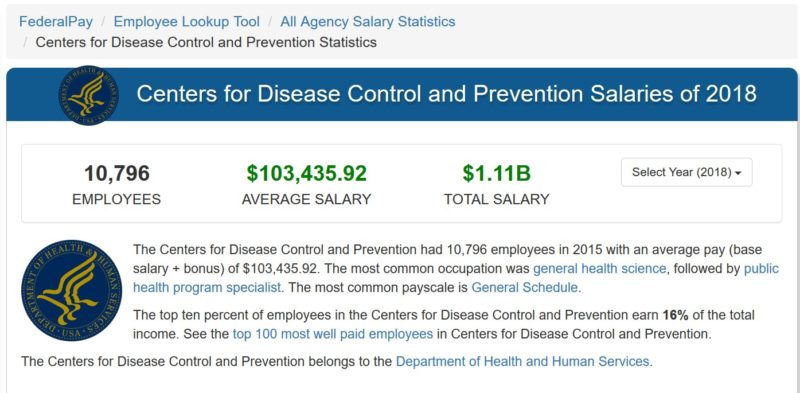Click the HHS seal in the blue header
The image size is (800, 393).
point(88,95)
